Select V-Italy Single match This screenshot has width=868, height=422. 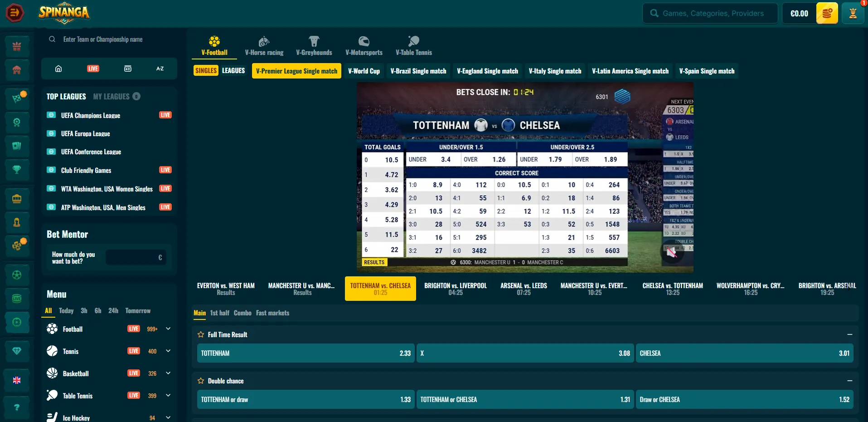point(555,71)
